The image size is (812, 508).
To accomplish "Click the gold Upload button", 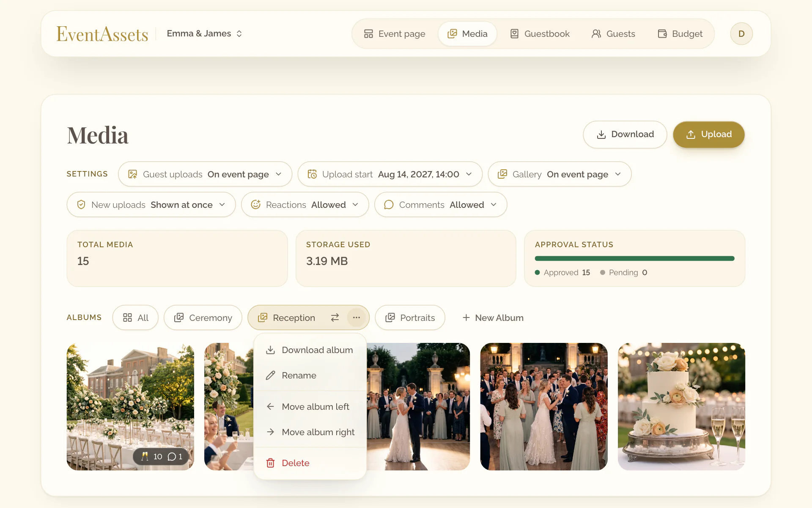I will 709,134.
